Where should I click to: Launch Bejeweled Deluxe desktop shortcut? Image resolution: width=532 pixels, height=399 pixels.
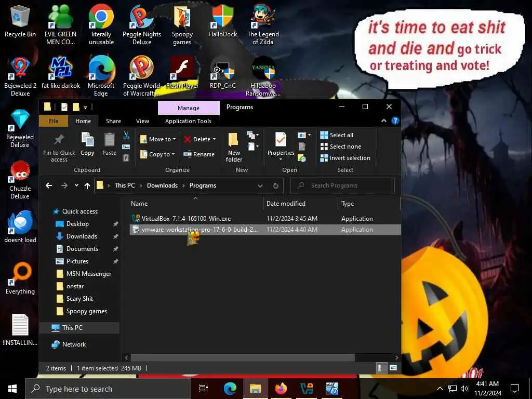20,128
